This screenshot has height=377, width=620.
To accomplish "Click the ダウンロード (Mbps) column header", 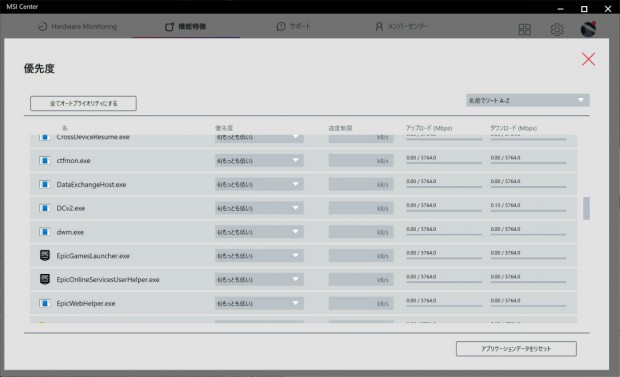I will point(514,128).
